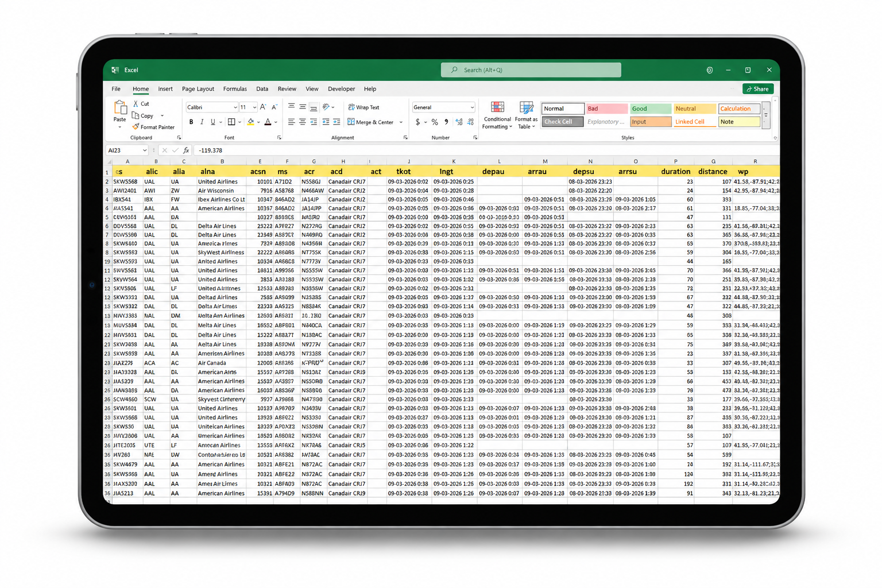882x588 pixels.
Task: Select the 'duration' header cell
Action: [676, 172]
